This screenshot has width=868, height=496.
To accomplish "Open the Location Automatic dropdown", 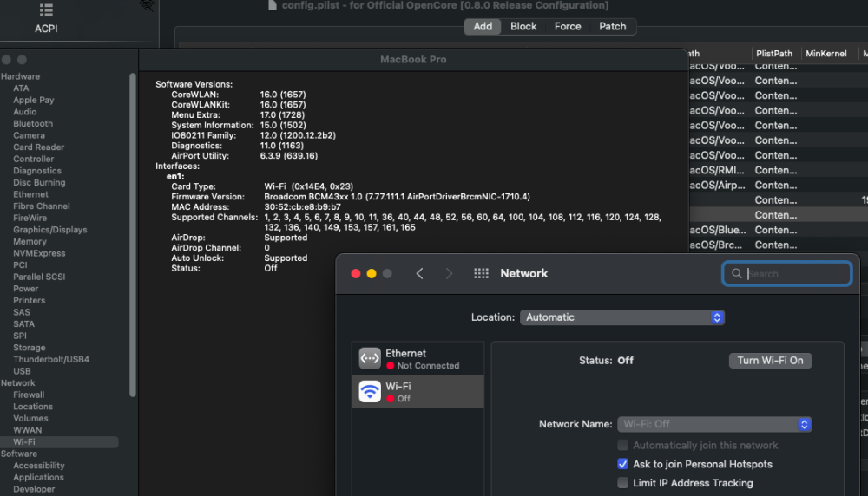I will click(622, 317).
